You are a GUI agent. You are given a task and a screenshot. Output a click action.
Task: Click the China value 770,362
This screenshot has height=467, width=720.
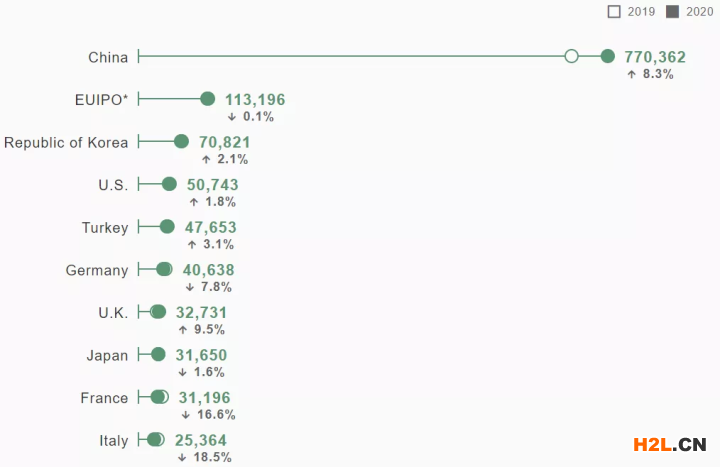click(x=655, y=57)
